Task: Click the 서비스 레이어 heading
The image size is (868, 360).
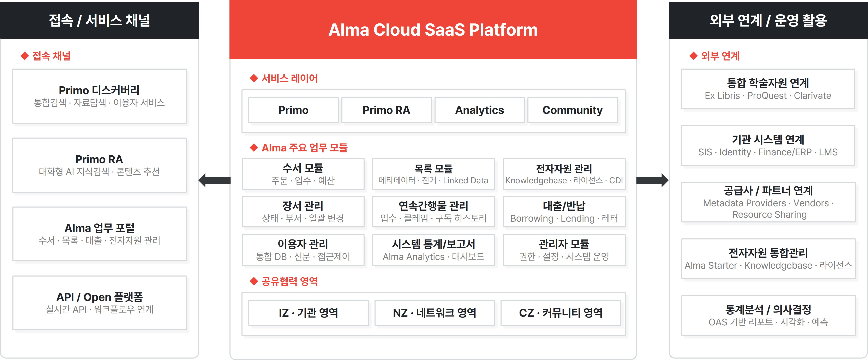Action: pyautogui.click(x=289, y=78)
